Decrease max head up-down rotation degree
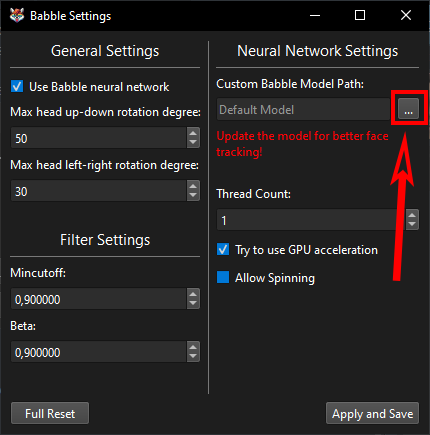 tap(193, 142)
